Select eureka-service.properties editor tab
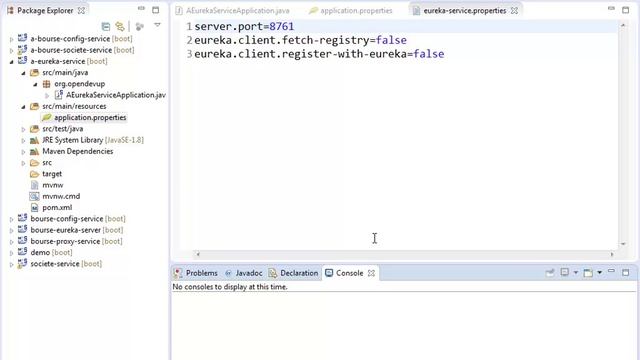Image resolution: width=640 pixels, height=360 pixels. click(464, 11)
